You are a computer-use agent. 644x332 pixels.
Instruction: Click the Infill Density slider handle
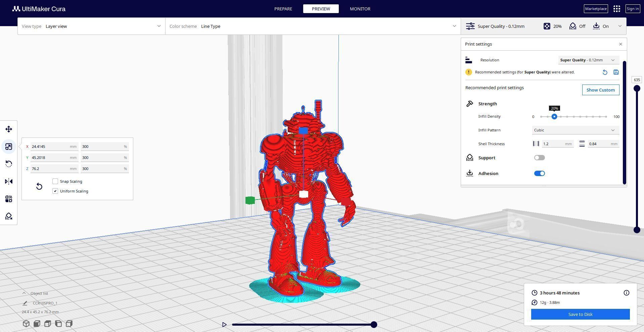pos(554,117)
